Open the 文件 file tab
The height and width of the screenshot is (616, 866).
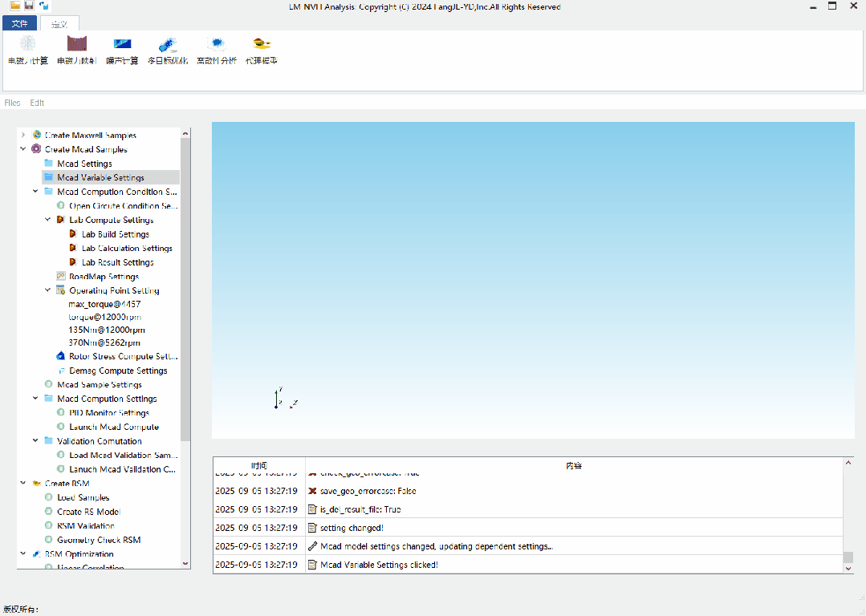pyautogui.click(x=19, y=23)
